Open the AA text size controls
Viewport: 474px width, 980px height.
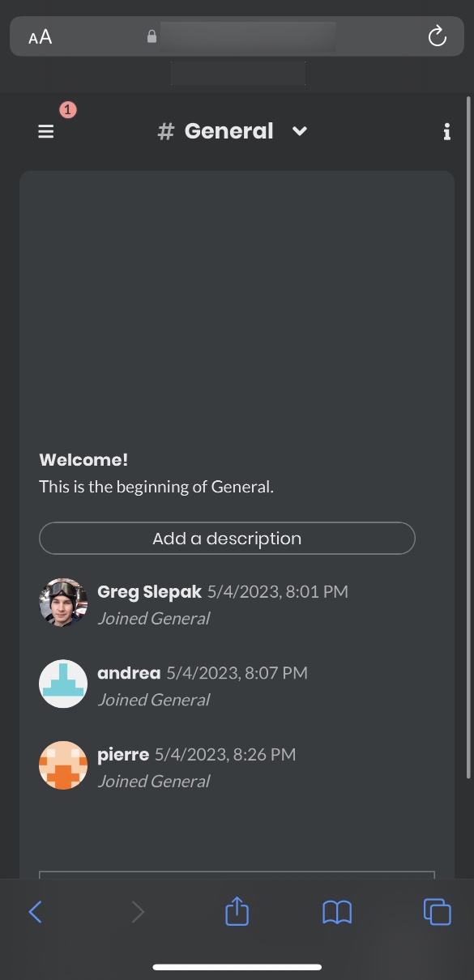coord(40,36)
